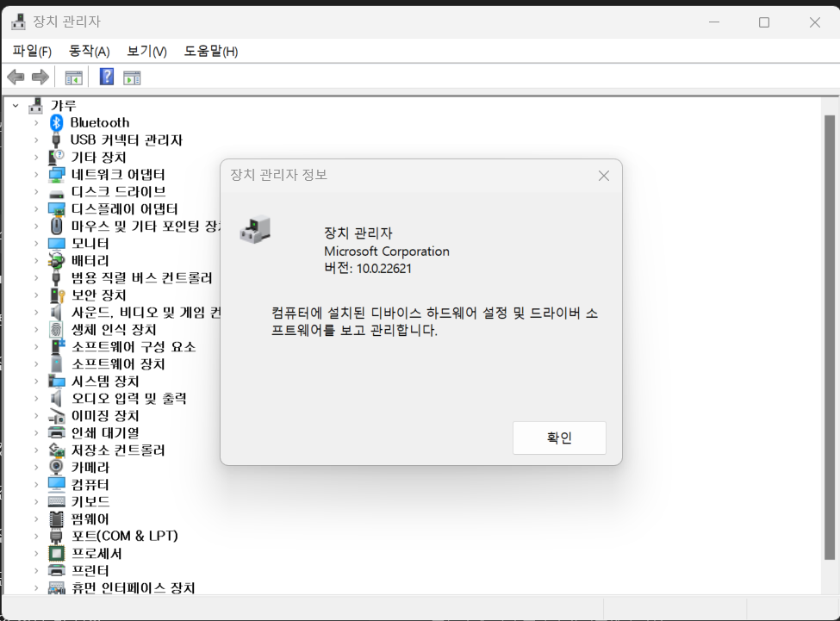Open the 동작(A) menu
The height and width of the screenshot is (621, 840).
pyautogui.click(x=90, y=51)
